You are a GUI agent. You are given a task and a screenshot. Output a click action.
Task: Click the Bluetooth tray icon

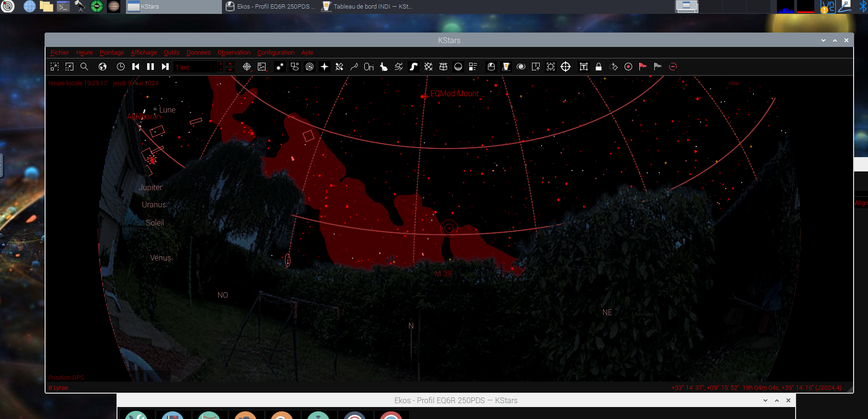point(862,7)
